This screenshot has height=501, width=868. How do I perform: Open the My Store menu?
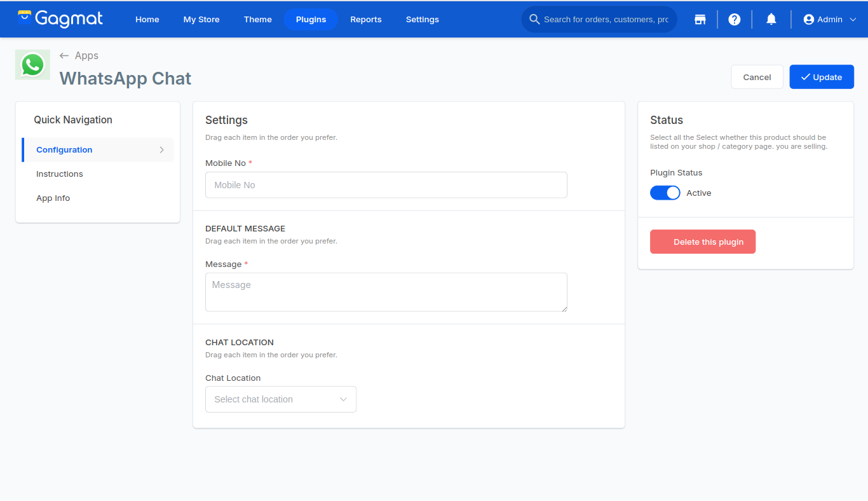(201, 20)
